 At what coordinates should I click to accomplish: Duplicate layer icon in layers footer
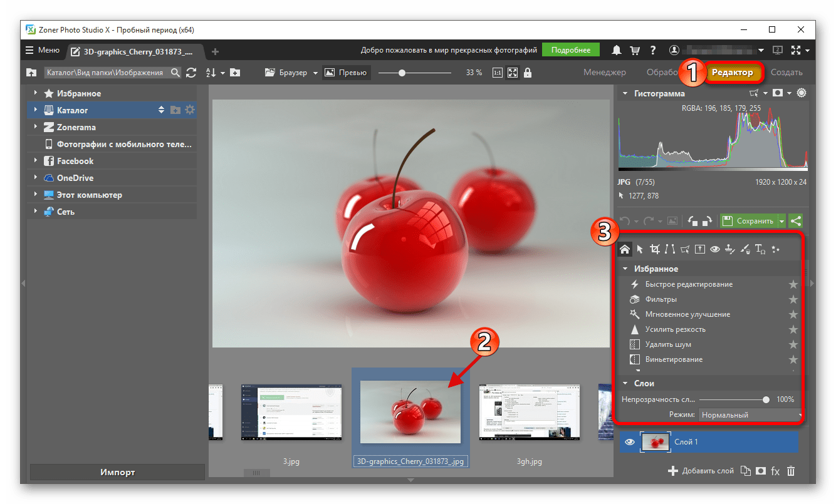746,471
